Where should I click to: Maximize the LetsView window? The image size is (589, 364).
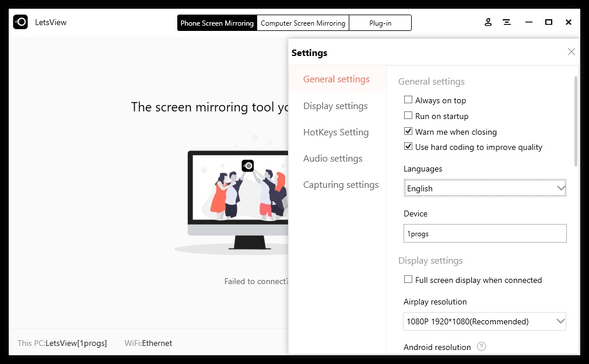pos(548,22)
